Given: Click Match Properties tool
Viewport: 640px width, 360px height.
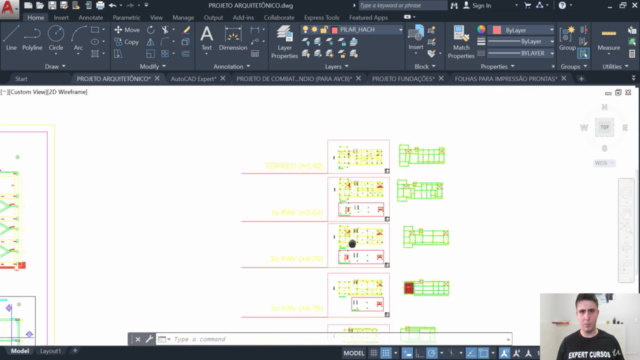Looking at the screenshot, I should tap(461, 42).
